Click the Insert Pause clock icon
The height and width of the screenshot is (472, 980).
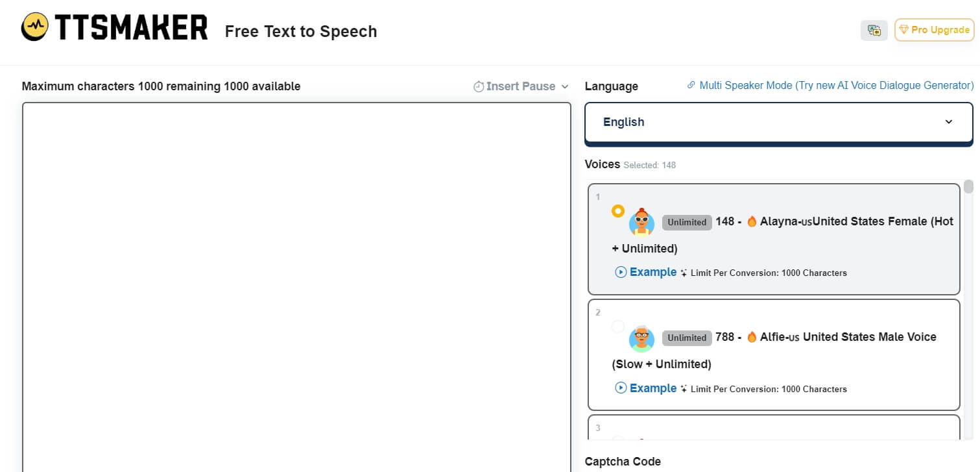[x=479, y=86]
